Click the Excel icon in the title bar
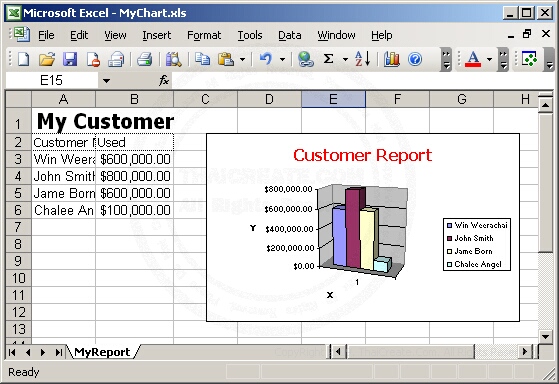This screenshot has width=559, height=384. pyautogui.click(x=14, y=13)
